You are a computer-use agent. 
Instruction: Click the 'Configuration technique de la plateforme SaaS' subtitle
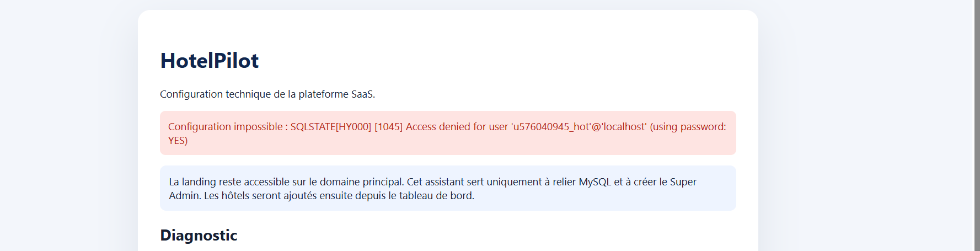click(267, 94)
